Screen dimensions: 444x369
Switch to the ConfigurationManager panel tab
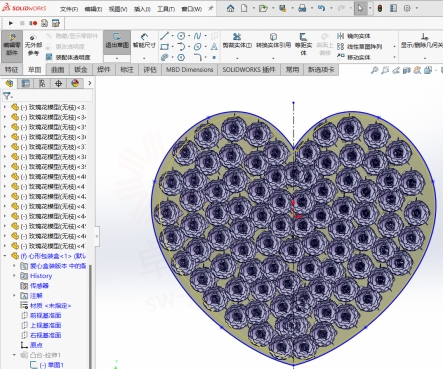point(42,83)
